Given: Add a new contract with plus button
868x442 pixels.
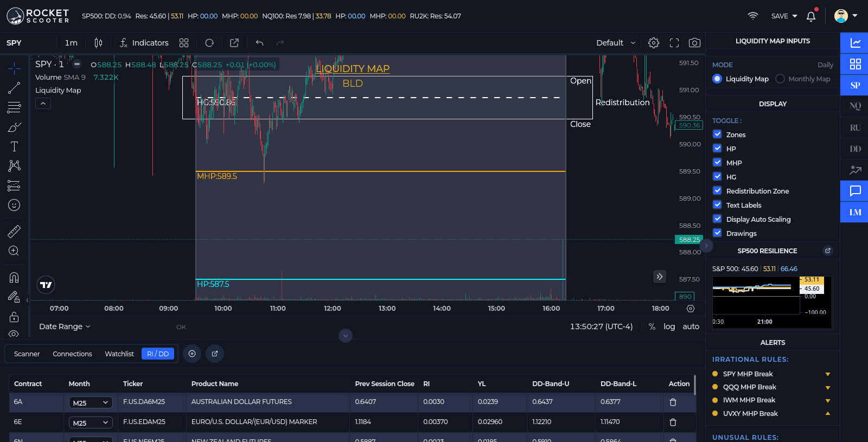Looking at the screenshot, I should (192, 354).
